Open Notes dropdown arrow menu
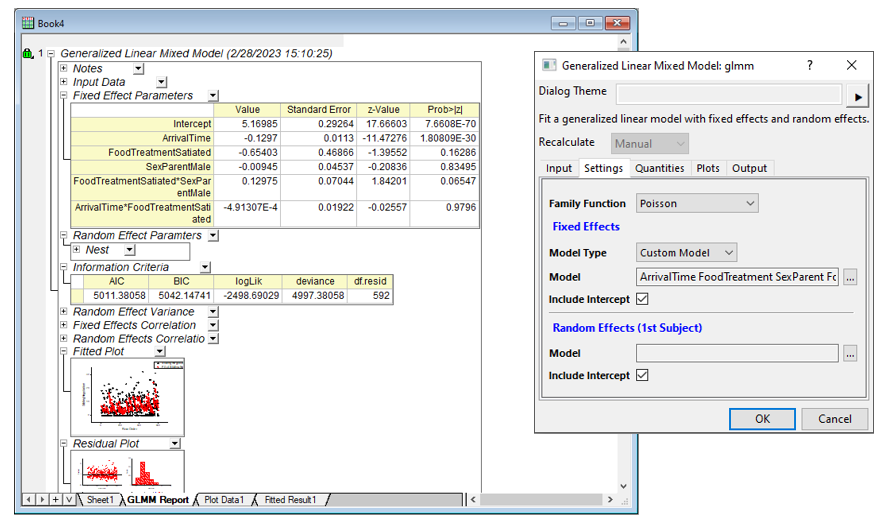Viewport: 889px width, 523px height. [x=138, y=69]
